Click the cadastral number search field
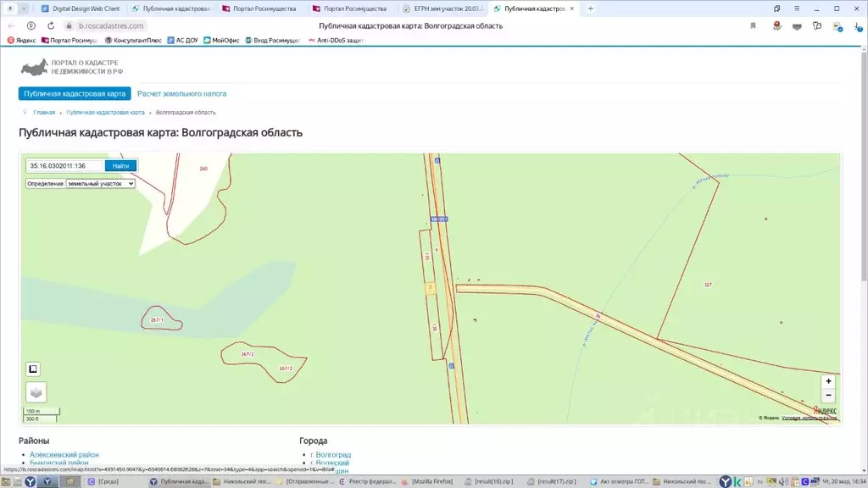The image size is (868, 488). (64, 166)
